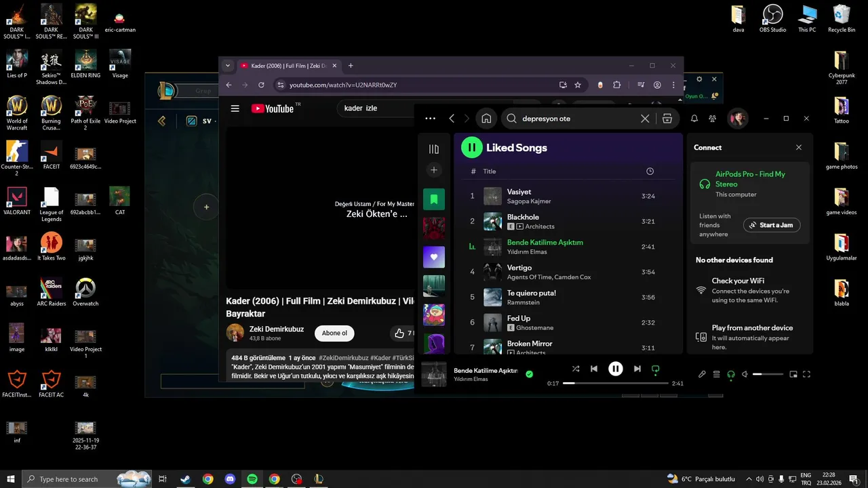Open Spotify's three-dot main menu

430,119
